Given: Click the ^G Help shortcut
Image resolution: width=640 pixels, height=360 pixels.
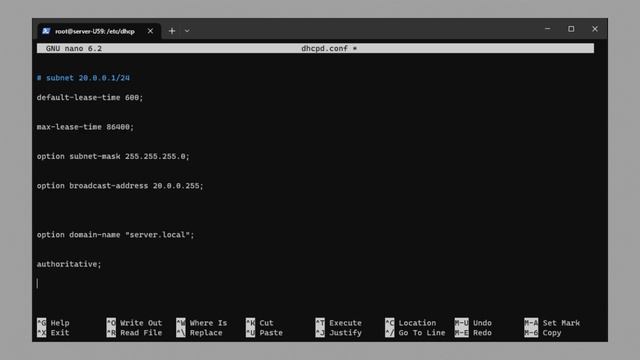Looking at the screenshot, I should tap(53, 323).
